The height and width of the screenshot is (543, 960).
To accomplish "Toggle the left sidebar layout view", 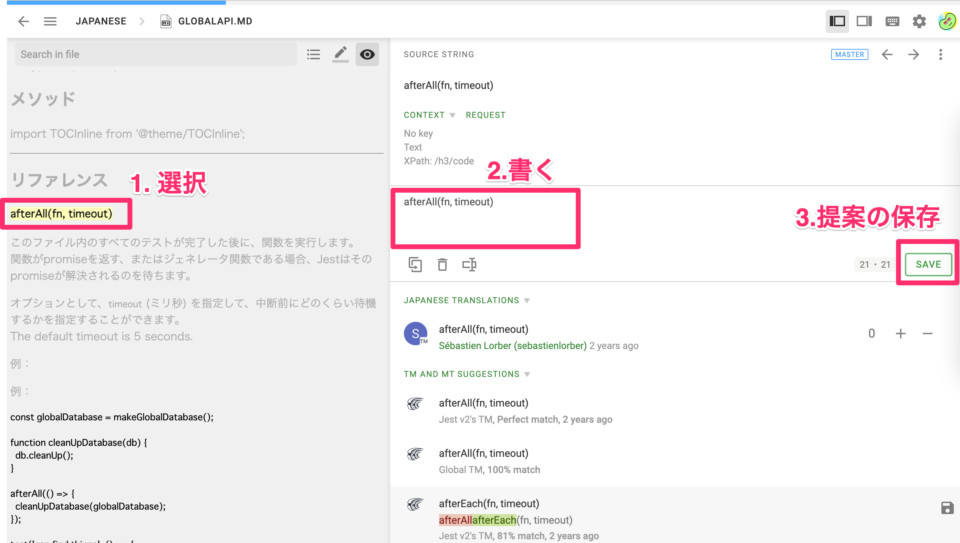I will 838,21.
